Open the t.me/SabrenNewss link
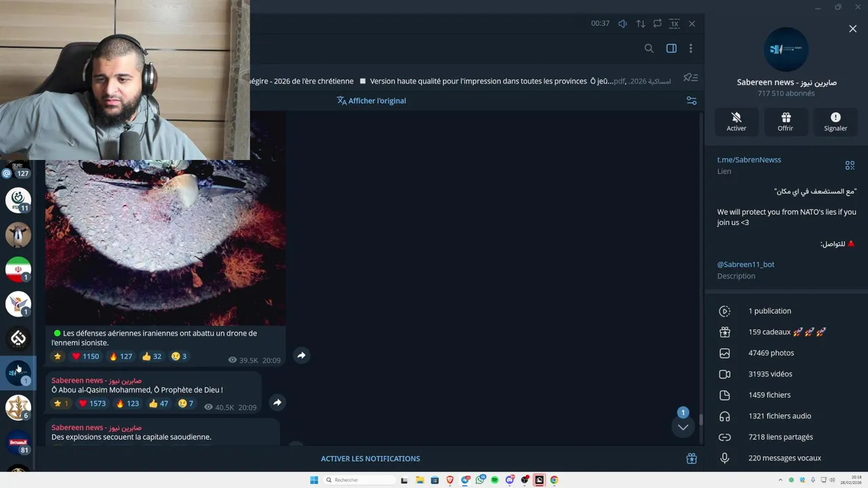Image resolution: width=868 pixels, height=488 pixels. [x=749, y=160]
